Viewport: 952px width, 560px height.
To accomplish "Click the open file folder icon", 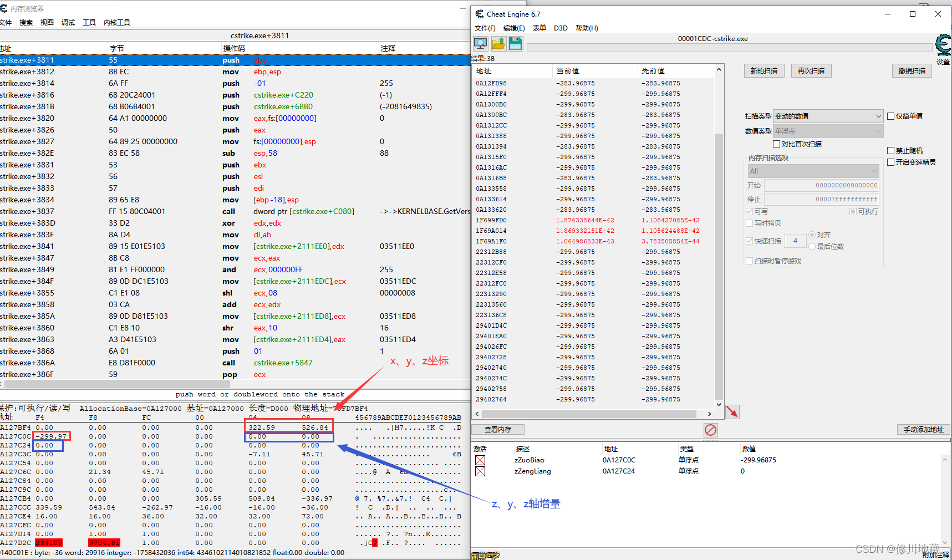I will click(x=498, y=43).
